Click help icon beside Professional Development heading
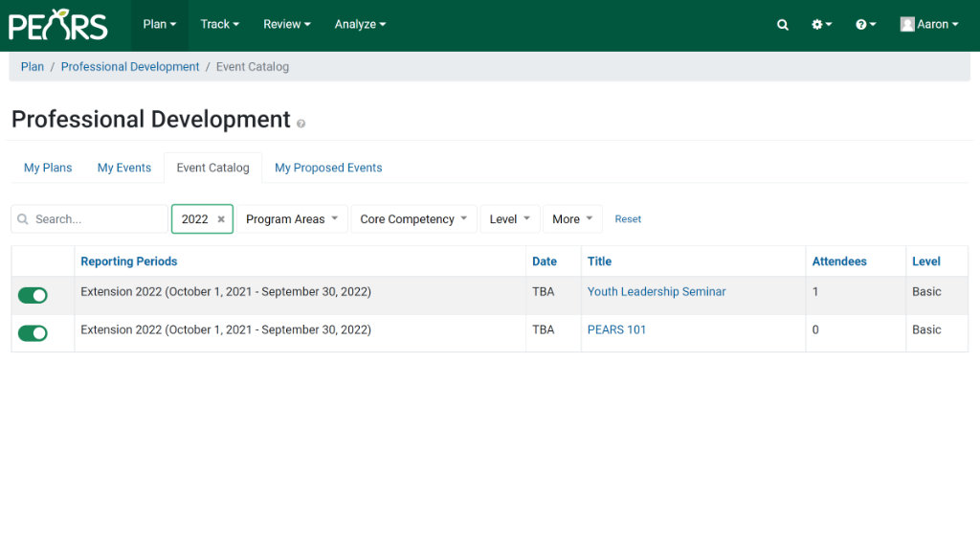The height and width of the screenshot is (544, 980). click(301, 124)
